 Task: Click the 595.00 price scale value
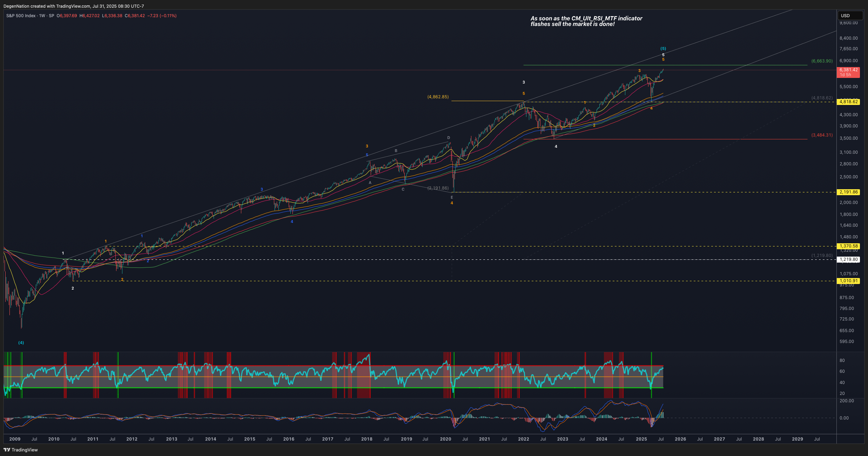tap(847, 341)
